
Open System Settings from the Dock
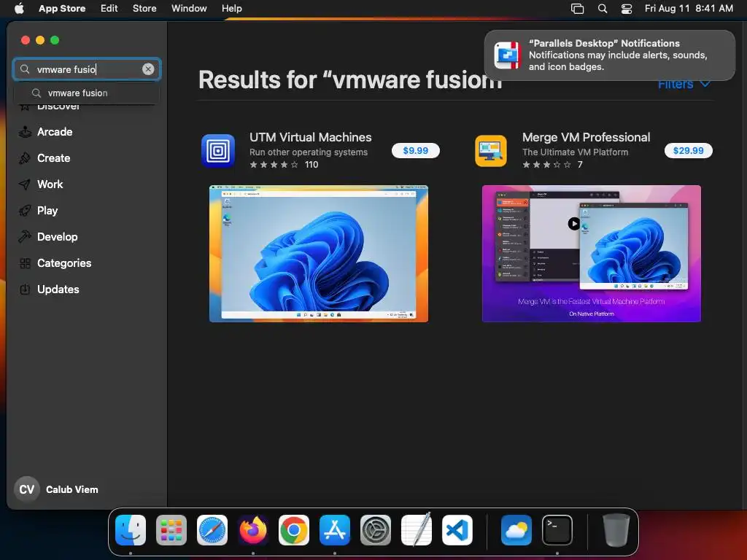[x=376, y=530]
